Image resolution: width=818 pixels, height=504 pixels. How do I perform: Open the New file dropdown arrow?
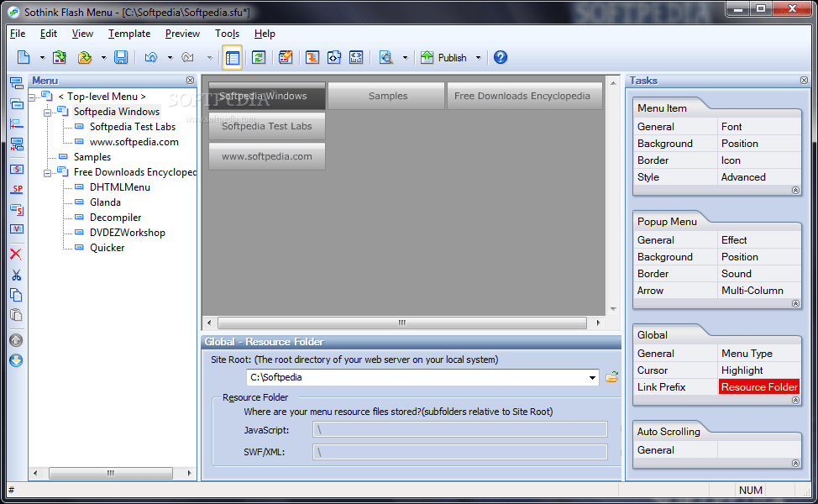point(42,57)
